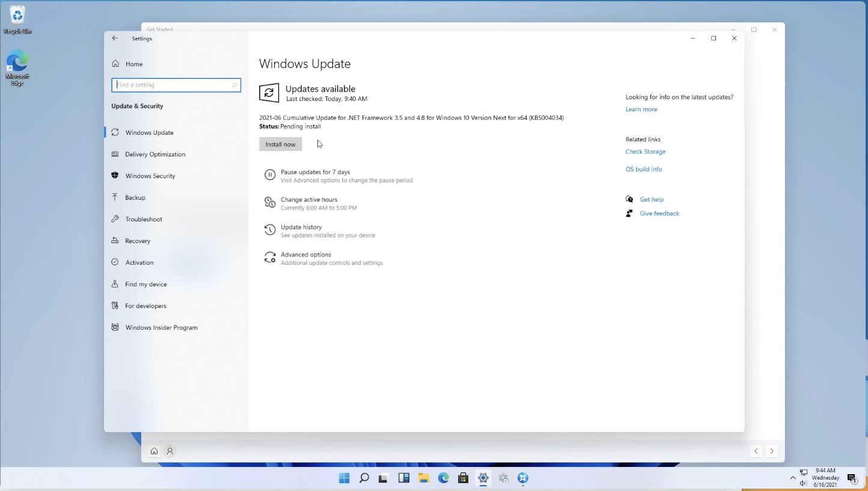Go to previous page in Get Started window
This screenshot has width=868, height=491.
tap(756, 451)
